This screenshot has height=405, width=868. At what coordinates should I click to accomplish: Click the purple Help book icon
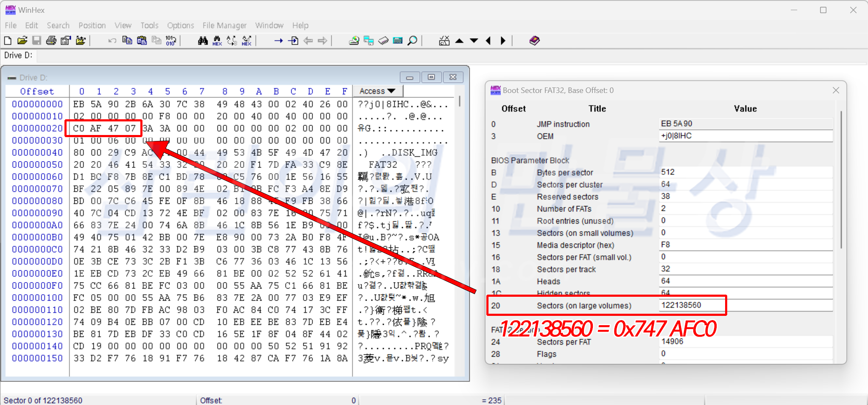click(535, 40)
